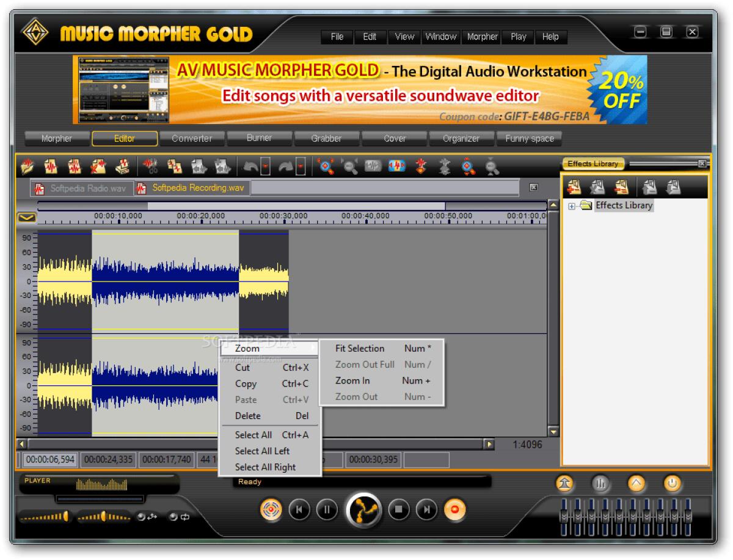
Task: Undo the last edit with the undo arrow icon
Action: click(x=252, y=165)
